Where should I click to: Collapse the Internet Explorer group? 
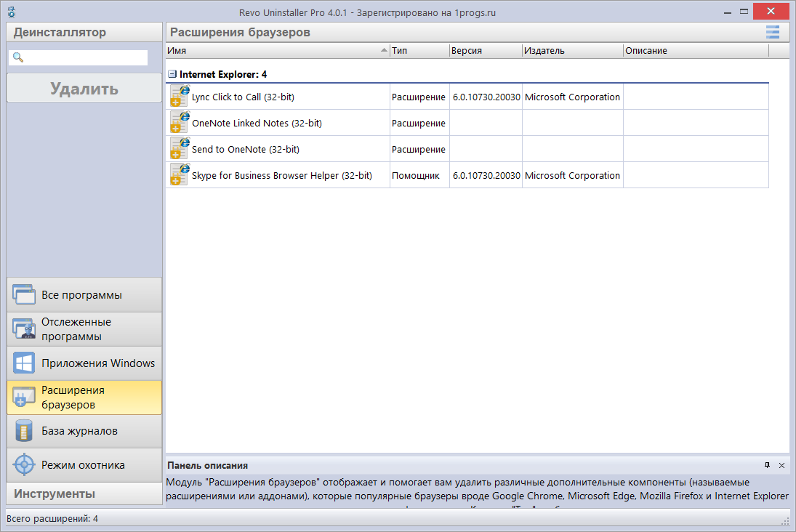click(x=172, y=73)
